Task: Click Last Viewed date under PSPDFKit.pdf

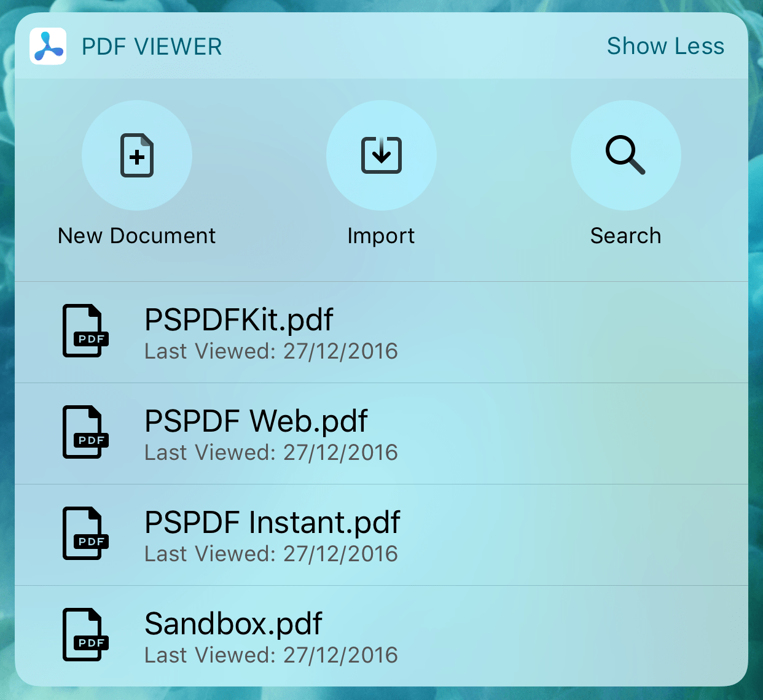Action: [271, 351]
